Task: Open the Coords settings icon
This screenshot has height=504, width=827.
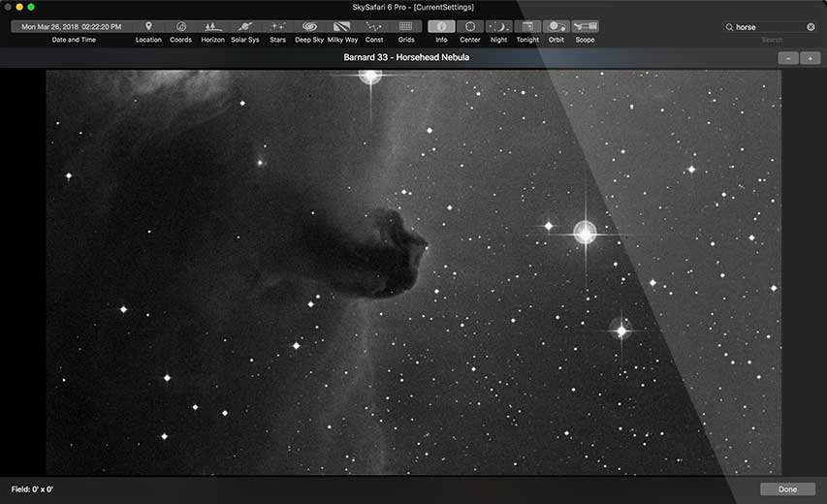Action: click(181, 26)
